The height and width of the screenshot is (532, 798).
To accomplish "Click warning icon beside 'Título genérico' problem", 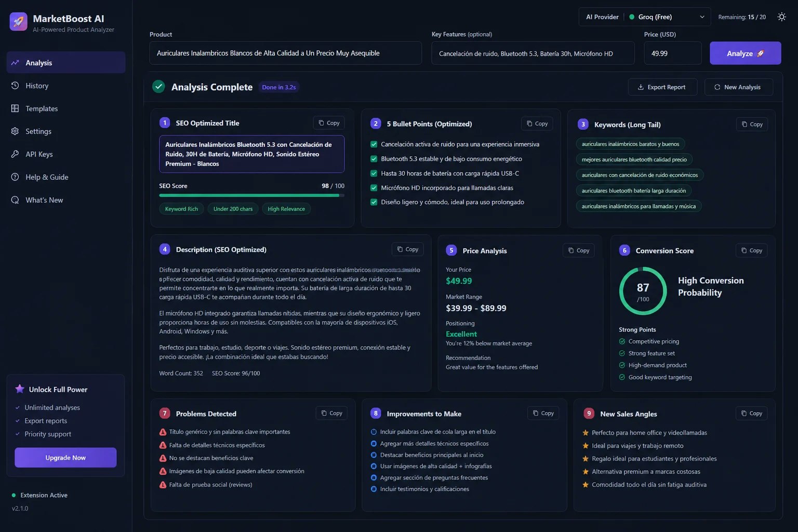I will pos(163,432).
